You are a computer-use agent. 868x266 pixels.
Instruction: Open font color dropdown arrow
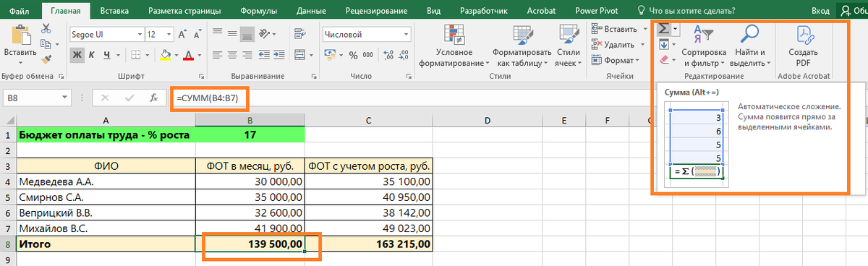[x=199, y=55]
